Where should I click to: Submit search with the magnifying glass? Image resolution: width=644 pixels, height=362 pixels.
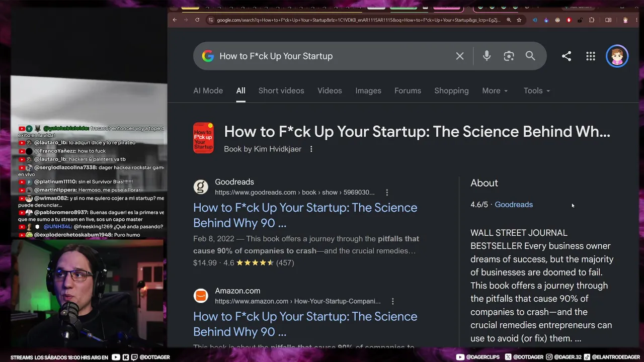(x=530, y=56)
